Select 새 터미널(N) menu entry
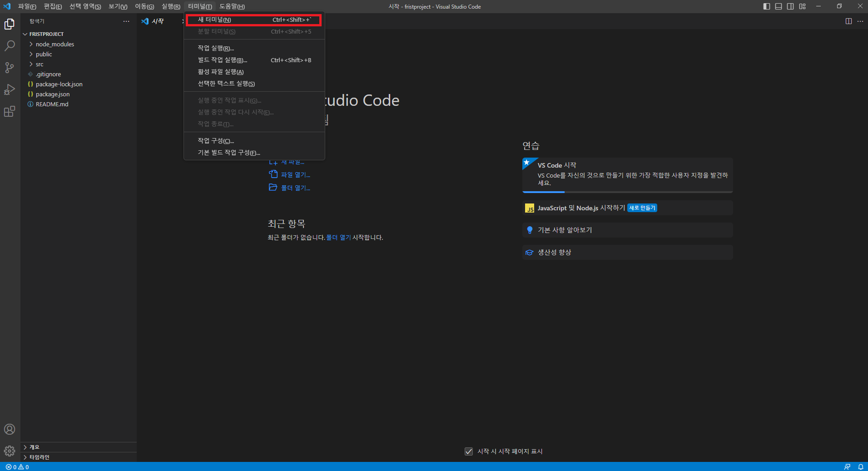This screenshot has width=868, height=471. pyautogui.click(x=254, y=20)
